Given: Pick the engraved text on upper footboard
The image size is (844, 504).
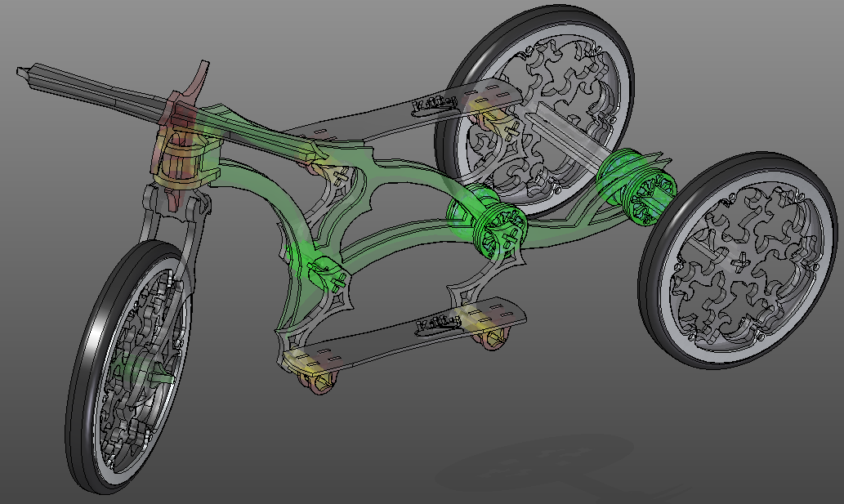Looking at the screenshot, I should click(x=434, y=105).
